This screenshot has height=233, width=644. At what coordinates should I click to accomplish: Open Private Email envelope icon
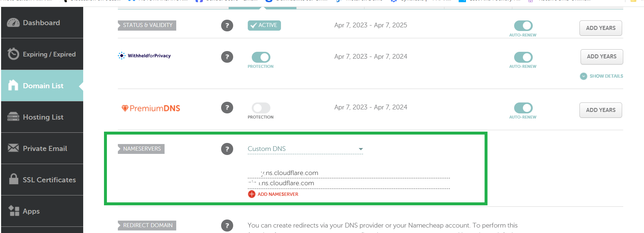(x=14, y=148)
